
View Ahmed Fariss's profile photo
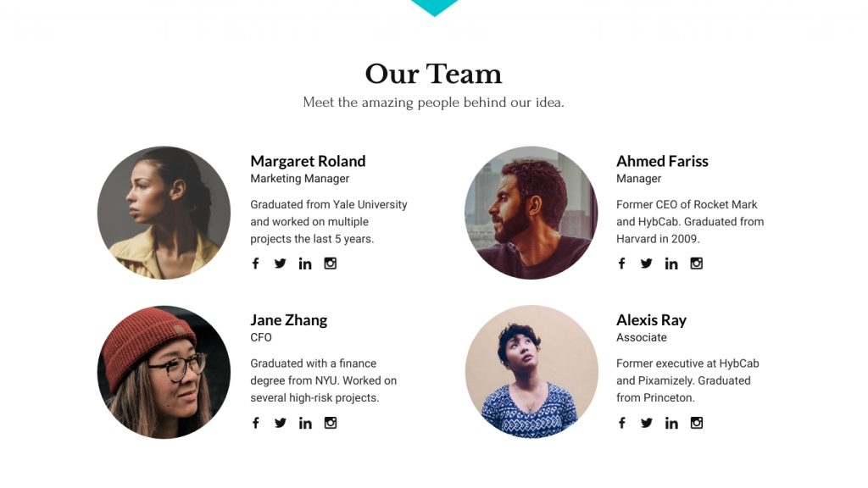pyautogui.click(x=530, y=212)
